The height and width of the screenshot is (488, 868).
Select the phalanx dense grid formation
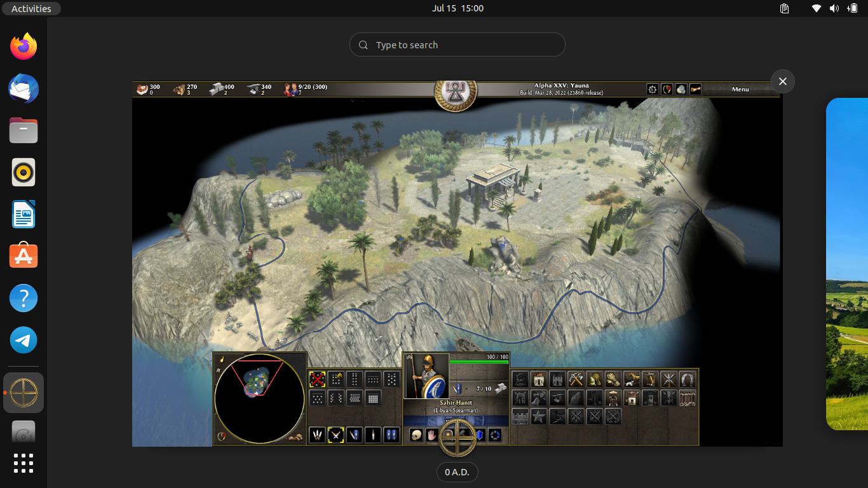pos(373,398)
